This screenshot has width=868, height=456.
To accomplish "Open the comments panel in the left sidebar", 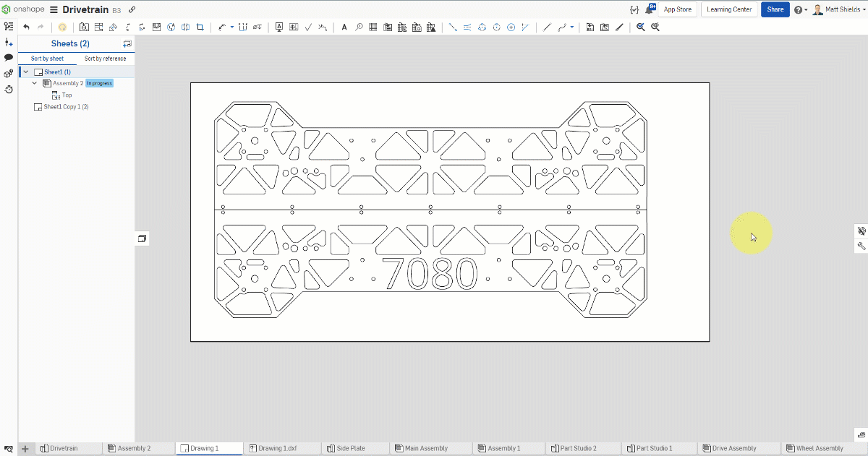I will tap(9, 57).
